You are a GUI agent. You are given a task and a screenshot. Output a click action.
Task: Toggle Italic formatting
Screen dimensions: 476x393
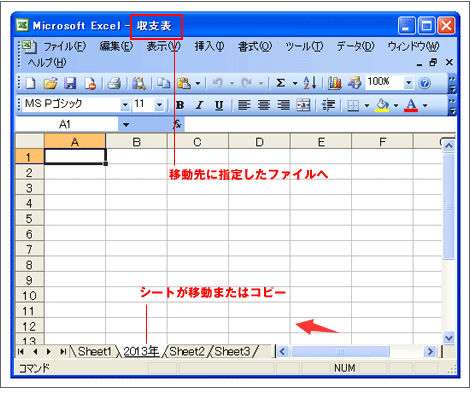[199, 105]
